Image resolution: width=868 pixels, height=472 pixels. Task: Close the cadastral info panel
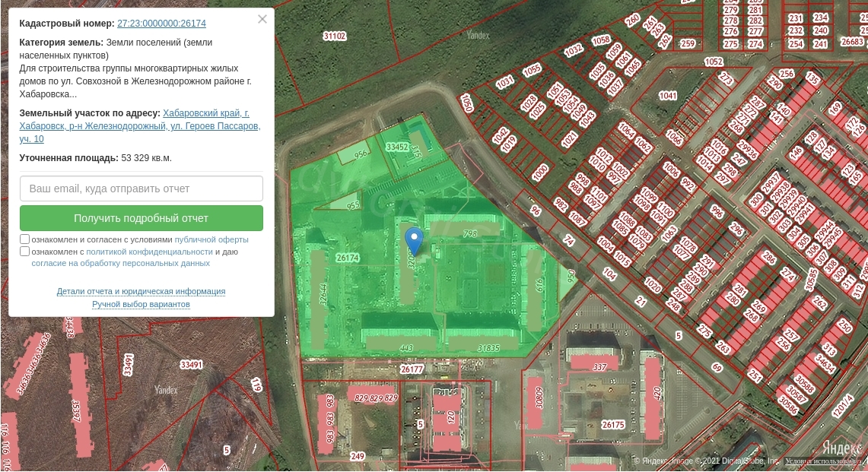click(262, 20)
